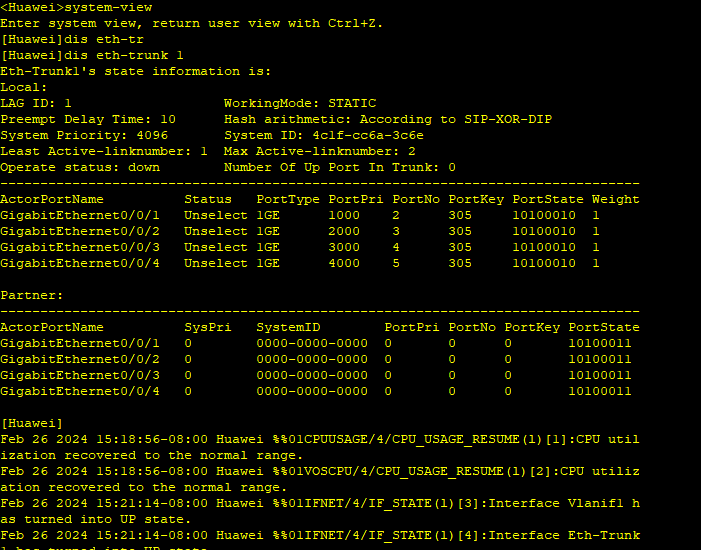The height and width of the screenshot is (550, 701).
Task: Click the "PortType" column header
Action: coord(288,199)
